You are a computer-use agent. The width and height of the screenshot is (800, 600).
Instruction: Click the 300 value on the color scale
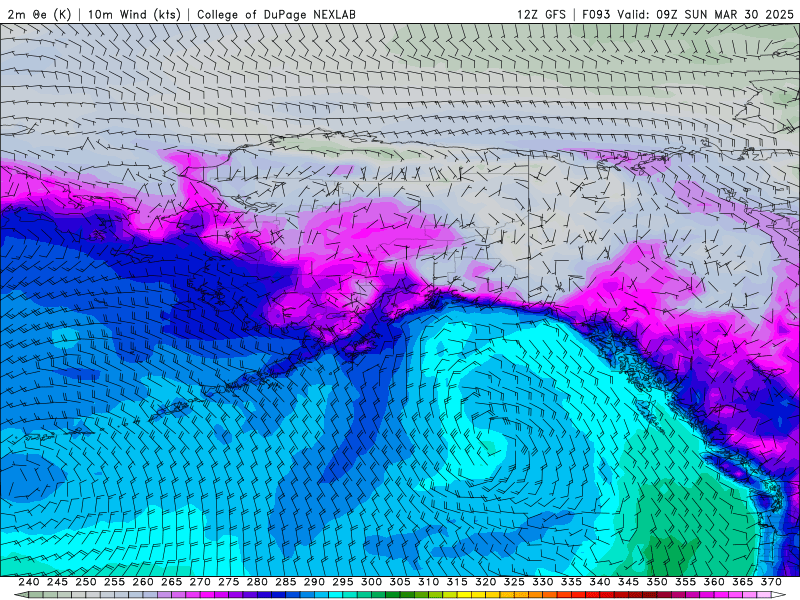click(x=371, y=582)
